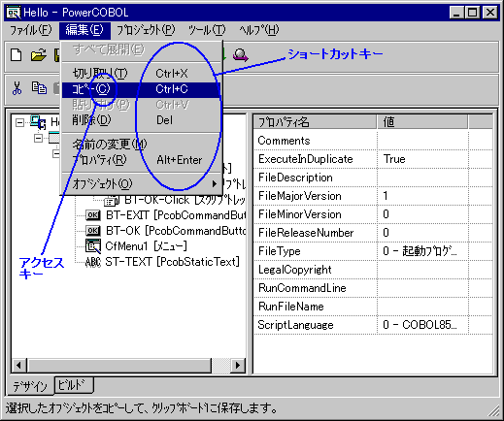This screenshot has height=421, width=504.
Task: Click the 値 column header
Action: pos(422,122)
